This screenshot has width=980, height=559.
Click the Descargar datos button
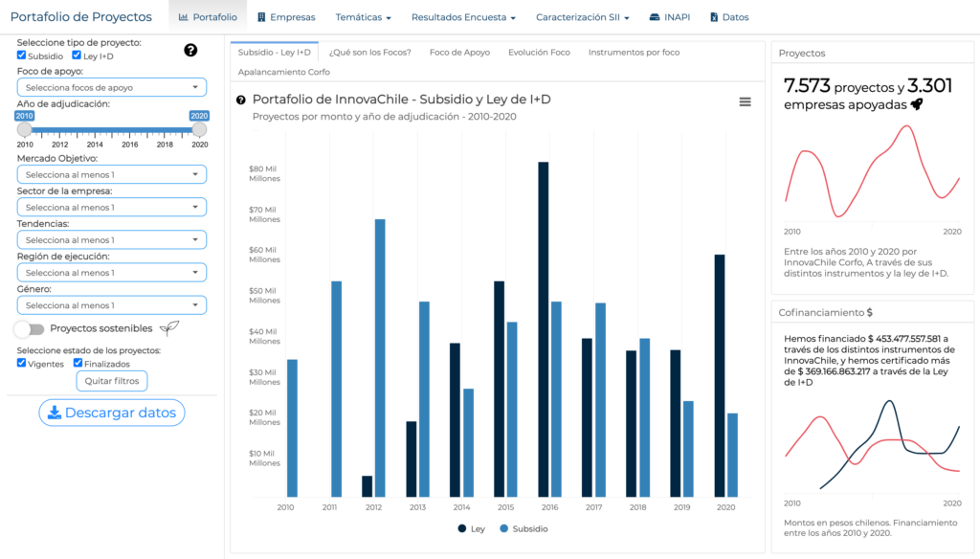(x=112, y=413)
